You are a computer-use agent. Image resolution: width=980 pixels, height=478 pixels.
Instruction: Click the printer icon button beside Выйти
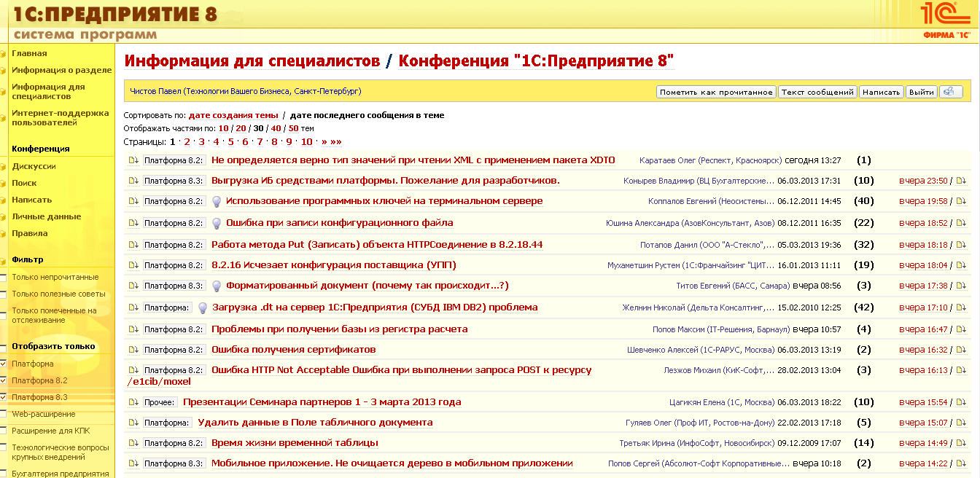[x=950, y=92]
